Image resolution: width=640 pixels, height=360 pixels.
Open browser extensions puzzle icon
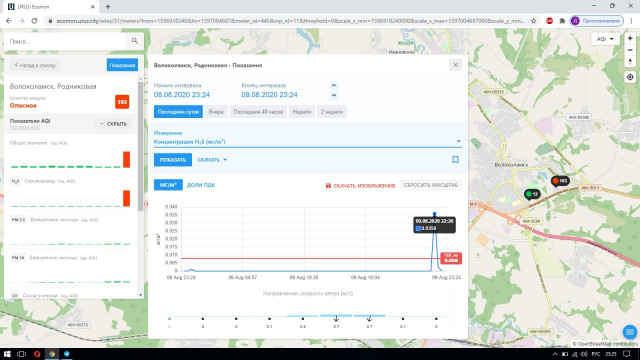pos(562,21)
